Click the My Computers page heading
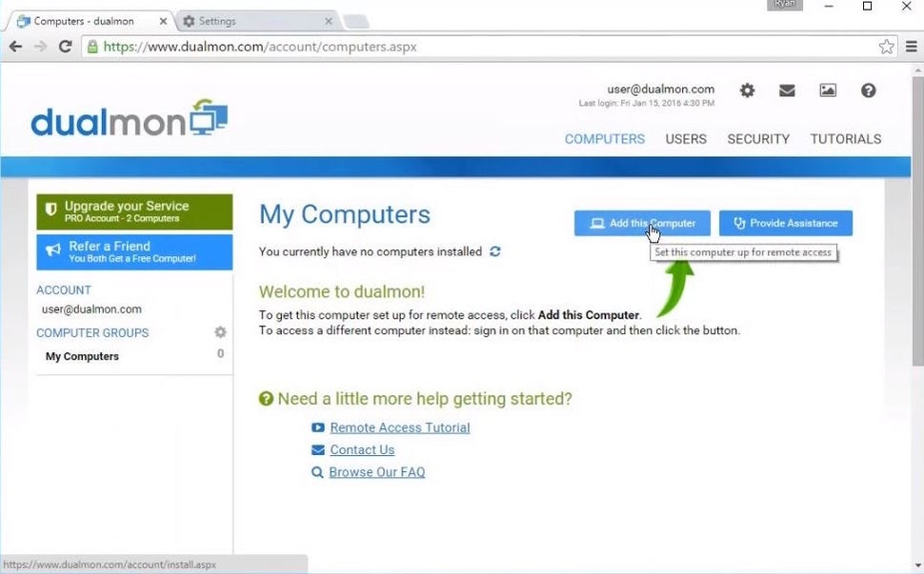The image size is (924, 574). pyautogui.click(x=345, y=215)
